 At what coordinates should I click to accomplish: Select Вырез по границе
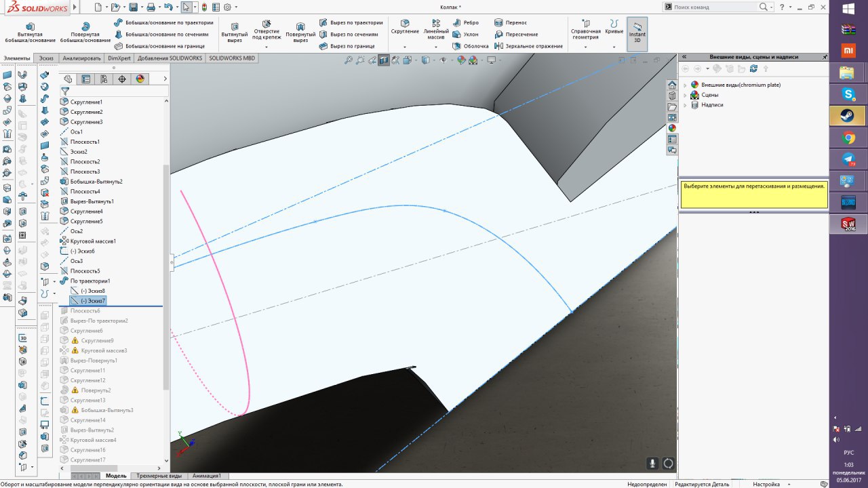pos(347,46)
